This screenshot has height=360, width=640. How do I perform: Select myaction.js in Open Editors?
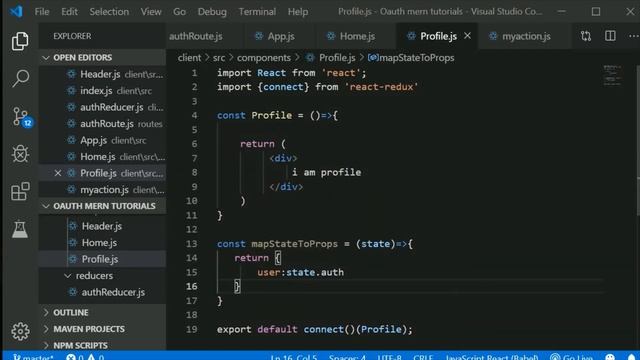coord(102,190)
